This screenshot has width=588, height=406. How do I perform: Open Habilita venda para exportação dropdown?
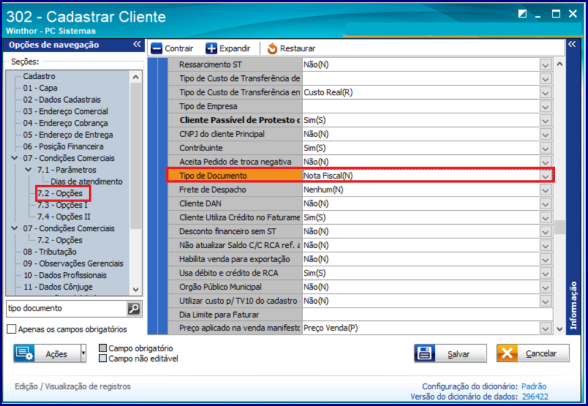pos(546,259)
